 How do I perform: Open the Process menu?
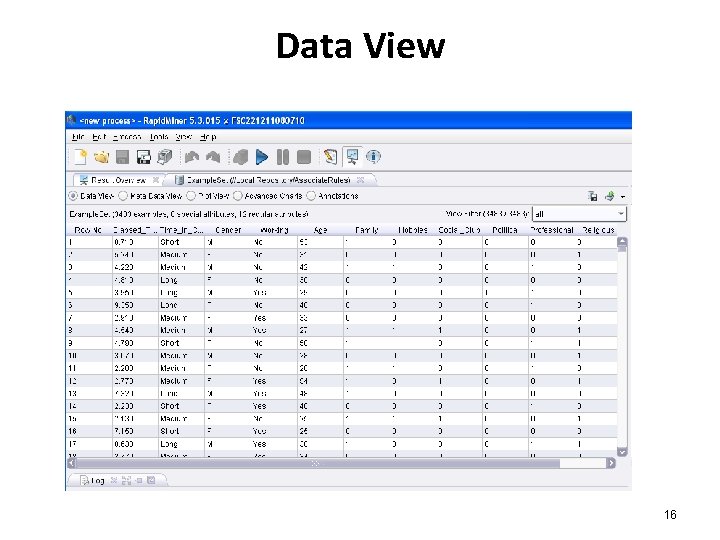[x=127, y=137]
